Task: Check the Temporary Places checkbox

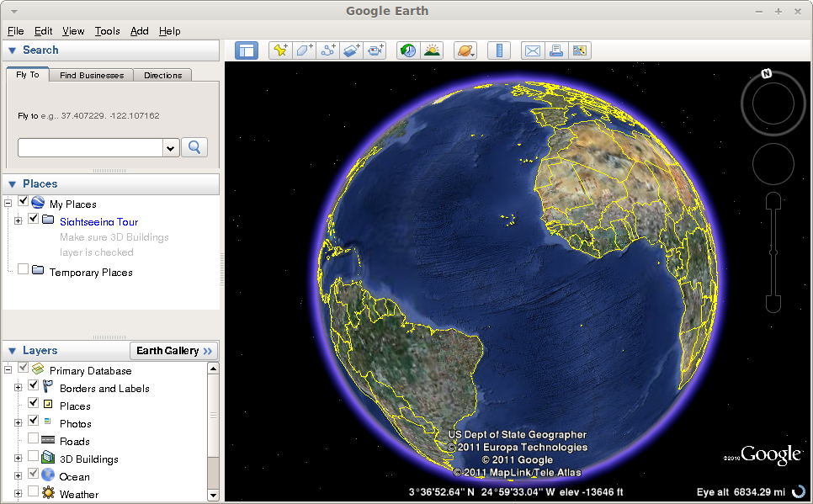Action: click(23, 269)
